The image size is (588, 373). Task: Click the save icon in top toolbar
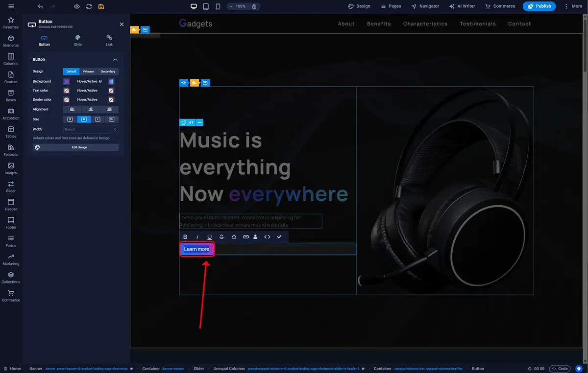pos(101,6)
